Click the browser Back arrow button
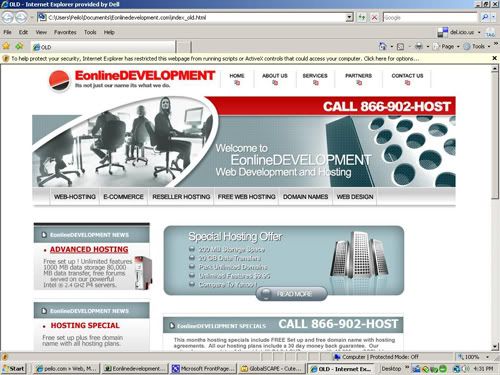The height and width of the screenshot is (375, 500). pos(8,17)
